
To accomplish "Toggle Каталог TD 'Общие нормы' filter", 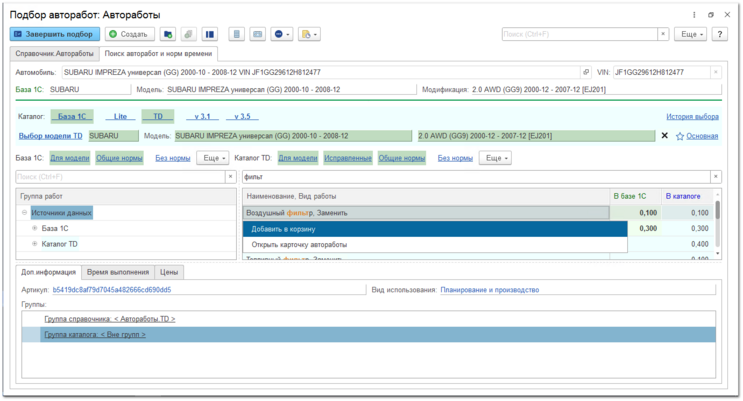I will coord(402,158).
